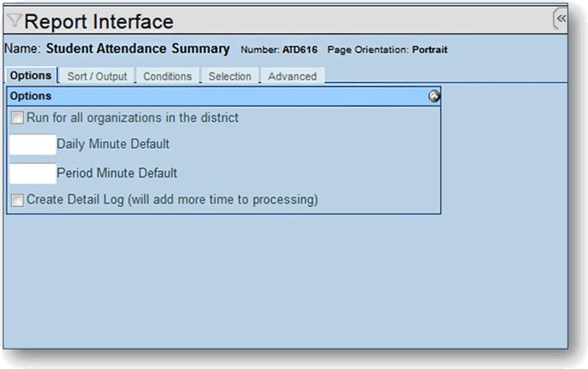The height and width of the screenshot is (369, 588).
Task: Open the Options tab
Action: point(30,76)
